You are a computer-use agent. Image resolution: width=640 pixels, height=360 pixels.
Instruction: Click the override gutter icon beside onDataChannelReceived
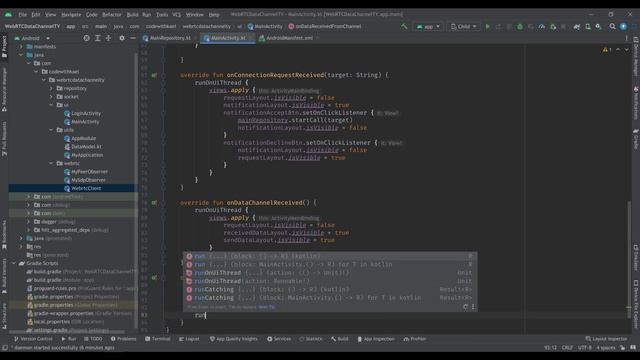click(154, 202)
